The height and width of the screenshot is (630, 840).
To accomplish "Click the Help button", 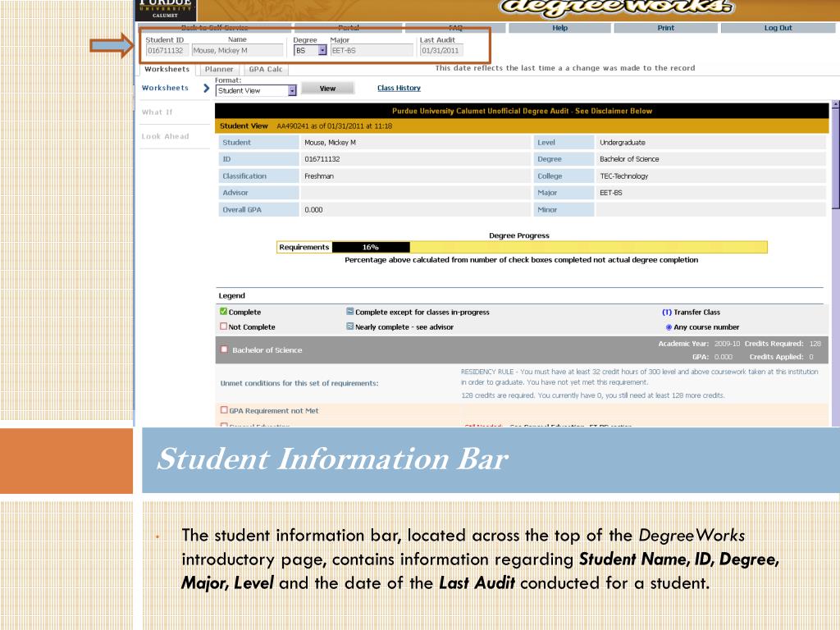I will (x=559, y=28).
